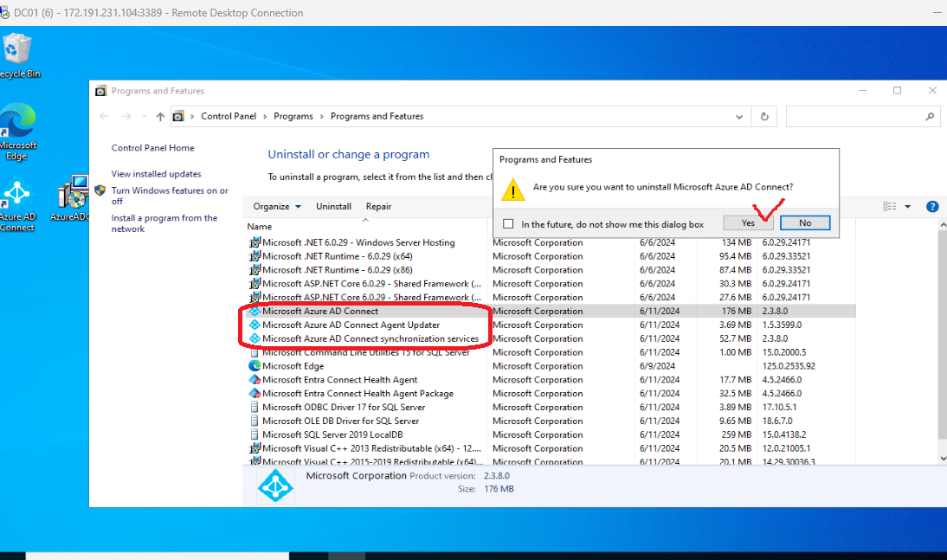Click version 1.5.3599.0 cell
The width and height of the screenshot is (947, 560).
[782, 325]
